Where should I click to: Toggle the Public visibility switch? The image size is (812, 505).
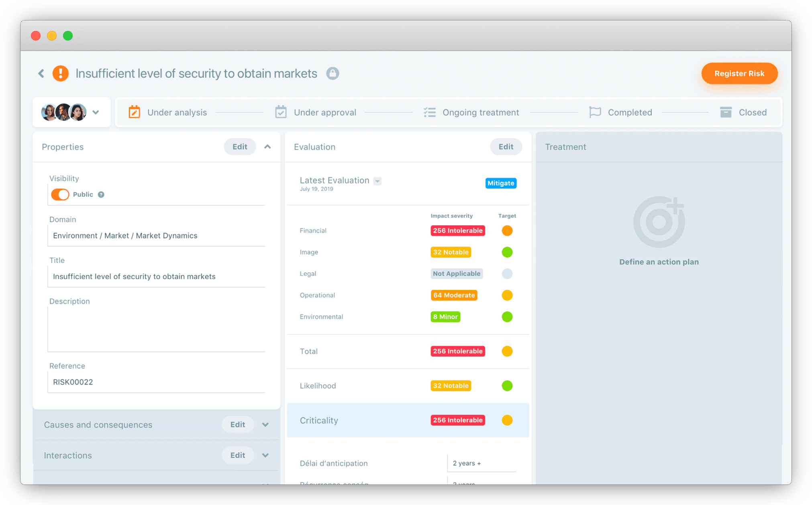click(60, 195)
